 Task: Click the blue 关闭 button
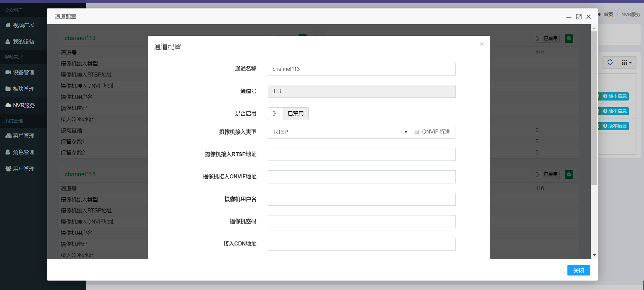click(579, 270)
